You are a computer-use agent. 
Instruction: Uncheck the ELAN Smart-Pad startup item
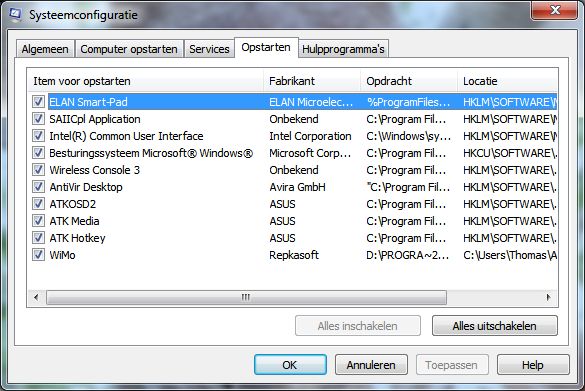point(38,101)
